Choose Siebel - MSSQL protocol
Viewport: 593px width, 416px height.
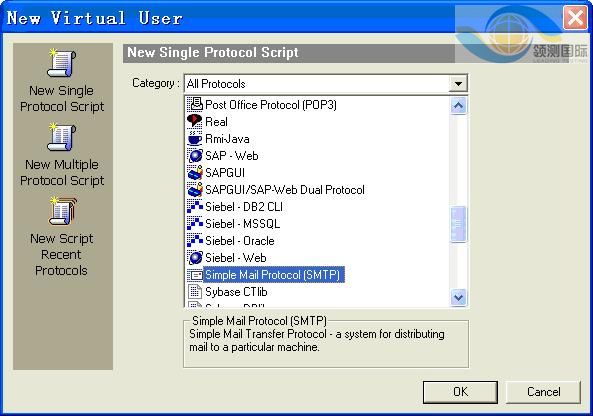pyautogui.click(x=242, y=224)
